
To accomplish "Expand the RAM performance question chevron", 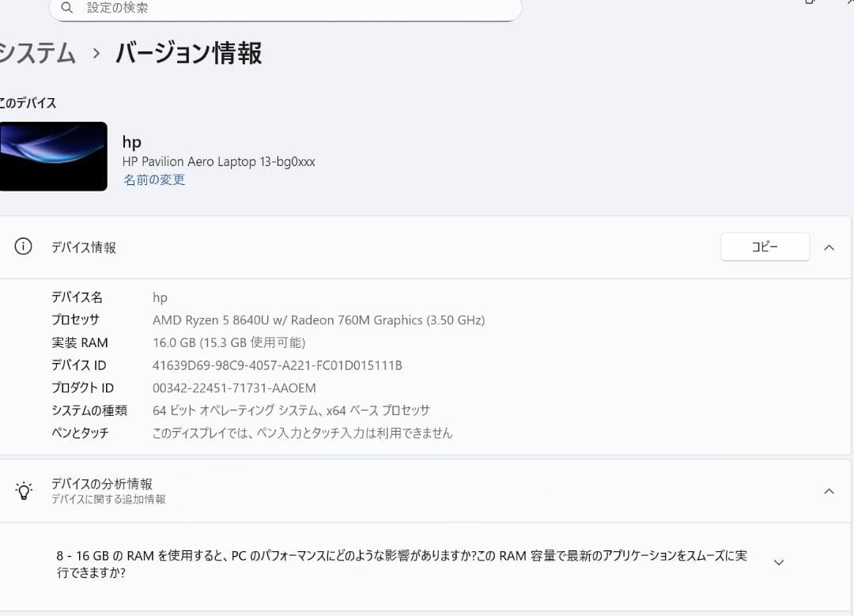I will 778,562.
